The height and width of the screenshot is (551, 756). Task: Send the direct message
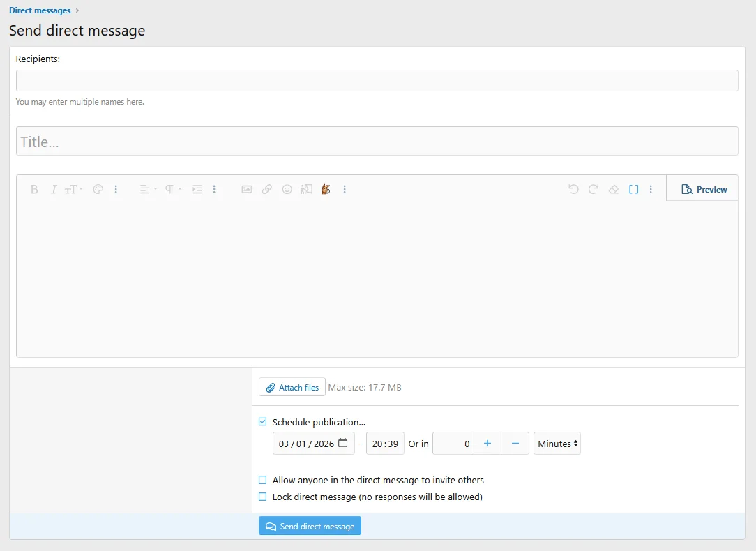tap(310, 526)
